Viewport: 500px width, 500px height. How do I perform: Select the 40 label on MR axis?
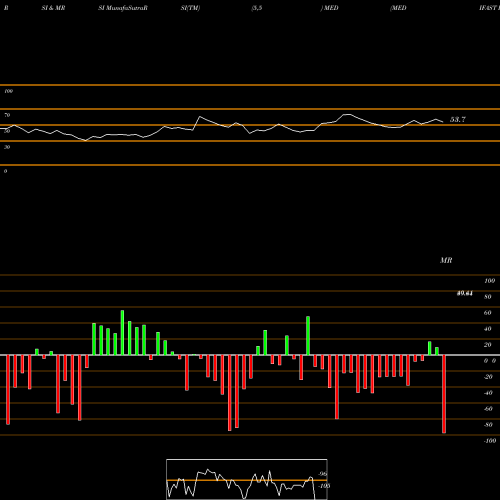point(488,329)
